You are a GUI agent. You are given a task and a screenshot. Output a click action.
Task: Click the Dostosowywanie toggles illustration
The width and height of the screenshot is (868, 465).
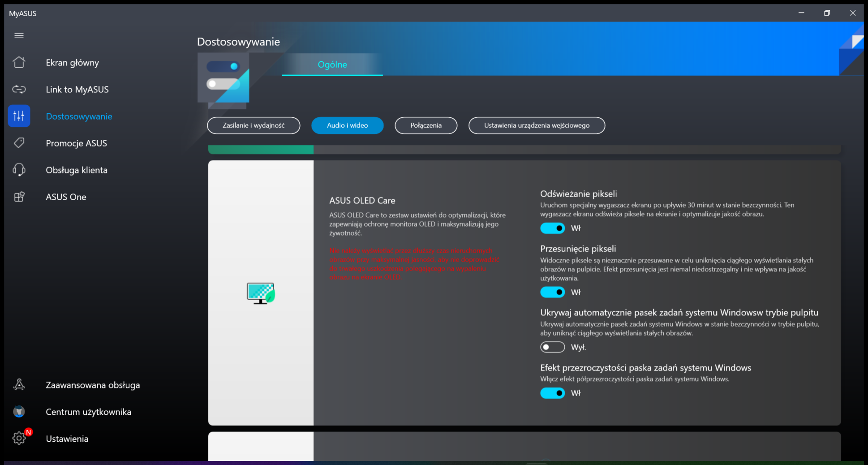223,81
